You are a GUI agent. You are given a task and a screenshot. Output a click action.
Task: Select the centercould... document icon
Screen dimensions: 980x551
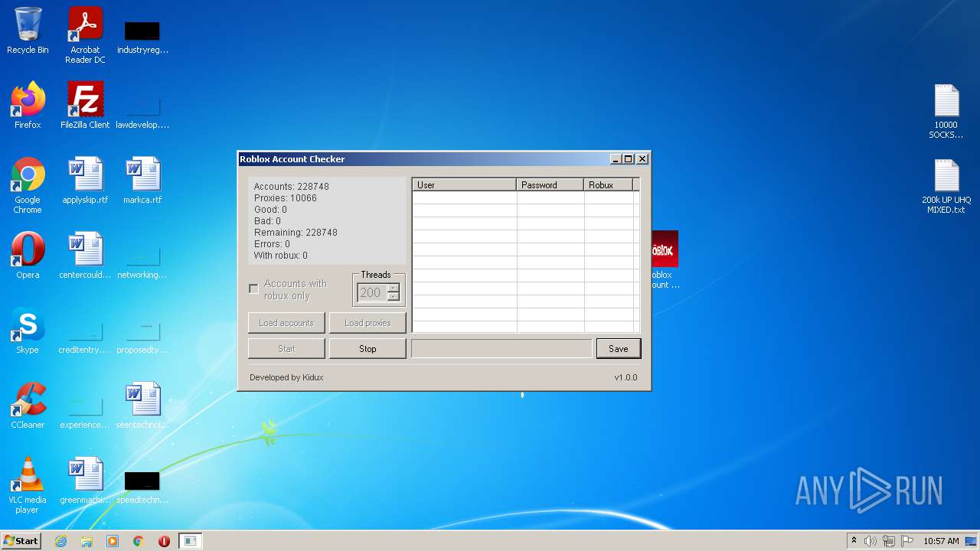click(x=85, y=255)
